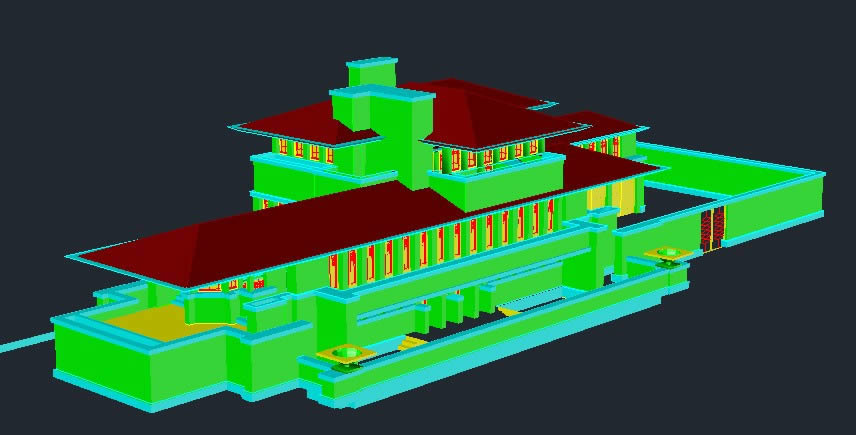Screen dimensions: 856x435
Task: Select the yellow front entry steps
Action: [411, 343]
